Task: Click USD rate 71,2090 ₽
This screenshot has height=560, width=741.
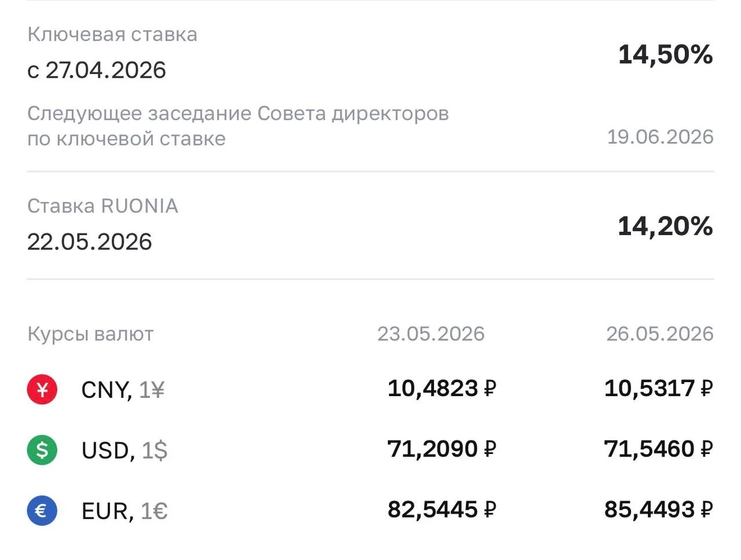Action: coord(442,449)
